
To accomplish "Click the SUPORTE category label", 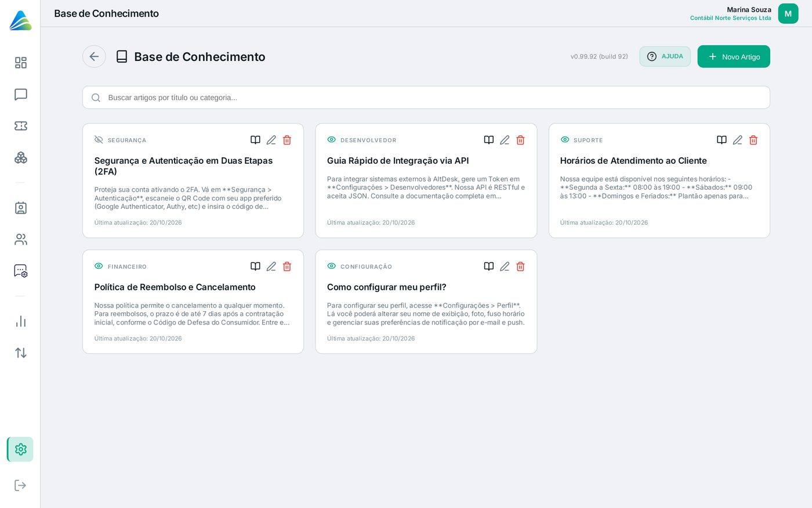I will (x=588, y=140).
